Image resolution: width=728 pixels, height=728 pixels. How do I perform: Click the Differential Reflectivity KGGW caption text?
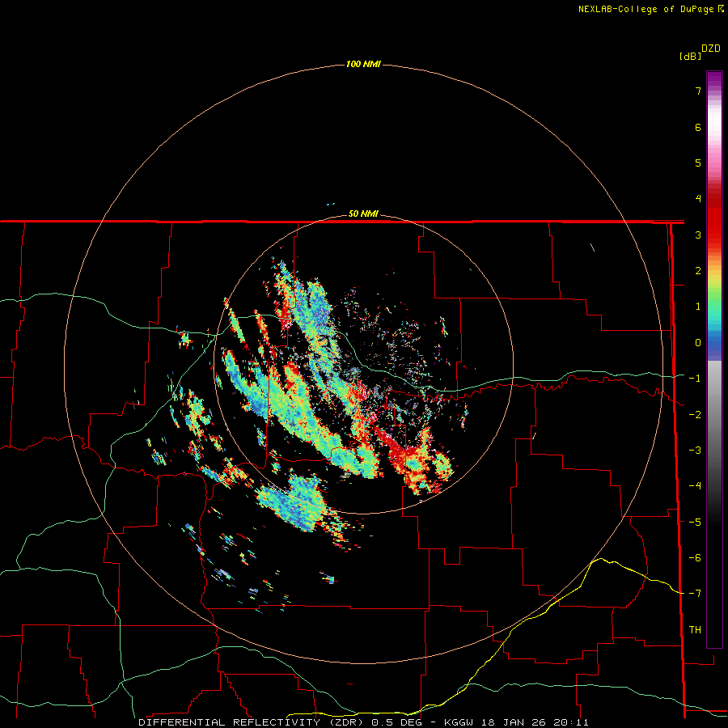(x=363, y=722)
